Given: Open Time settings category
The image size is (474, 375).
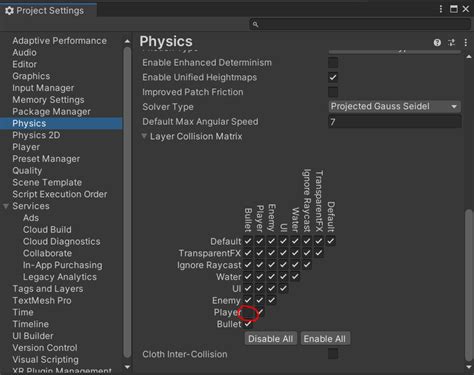Looking at the screenshot, I should coord(23,312).
